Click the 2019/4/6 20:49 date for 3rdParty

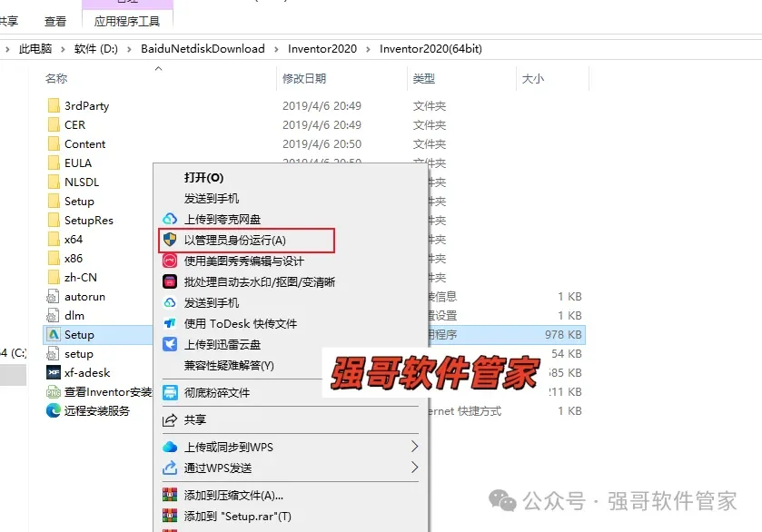pos(322,106)
